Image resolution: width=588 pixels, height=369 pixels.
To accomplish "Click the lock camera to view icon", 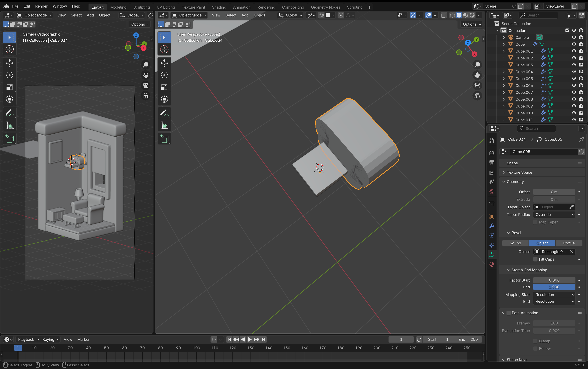I will (x=145, y=96).
